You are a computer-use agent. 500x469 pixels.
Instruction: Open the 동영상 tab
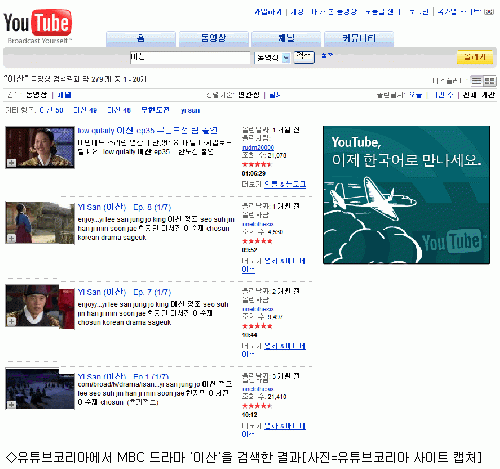[x=214, y=39]
